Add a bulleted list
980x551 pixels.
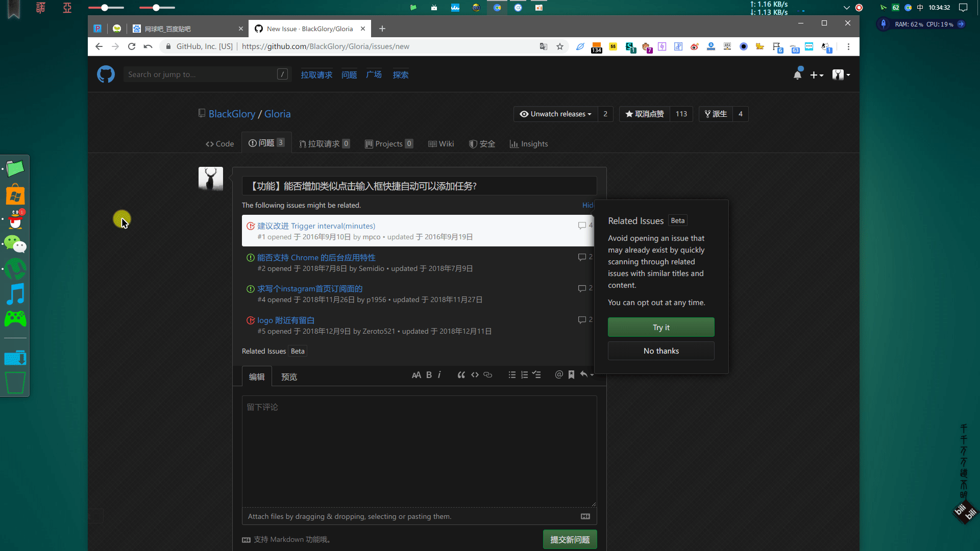pyautogui.click(x=512, y=375)
